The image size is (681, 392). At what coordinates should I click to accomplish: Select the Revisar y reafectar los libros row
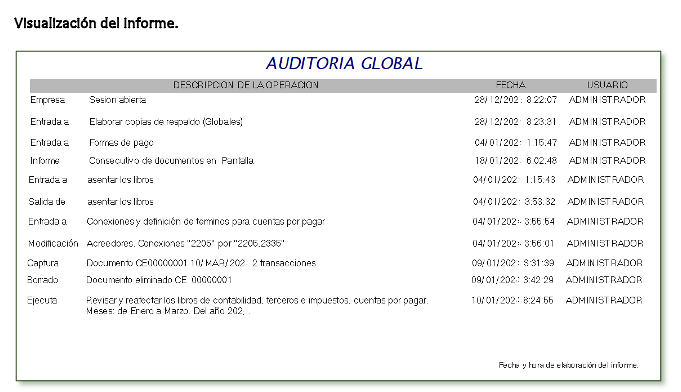[335, 305]
